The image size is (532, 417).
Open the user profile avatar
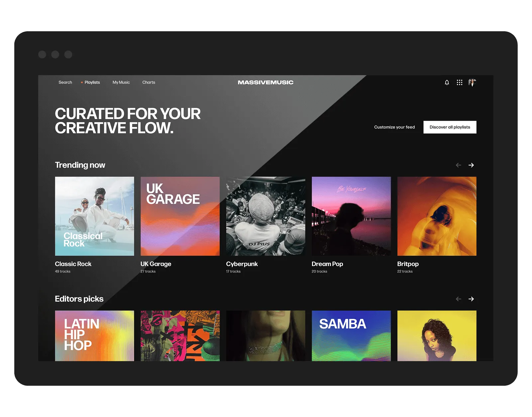[472, 82]
